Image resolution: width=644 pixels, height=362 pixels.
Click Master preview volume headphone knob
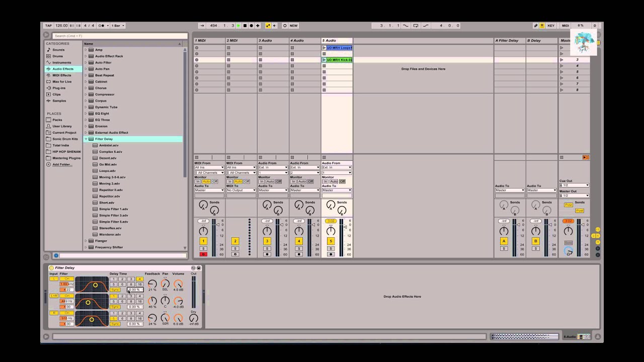569,250
